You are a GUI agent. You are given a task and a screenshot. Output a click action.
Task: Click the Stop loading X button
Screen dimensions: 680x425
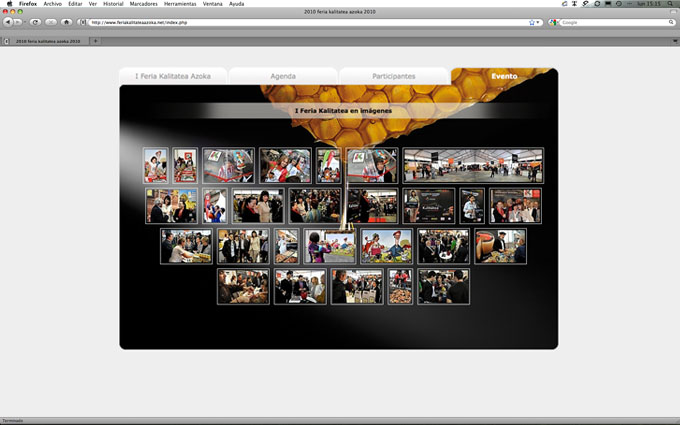pyautogui.click(x=51, y=22)
